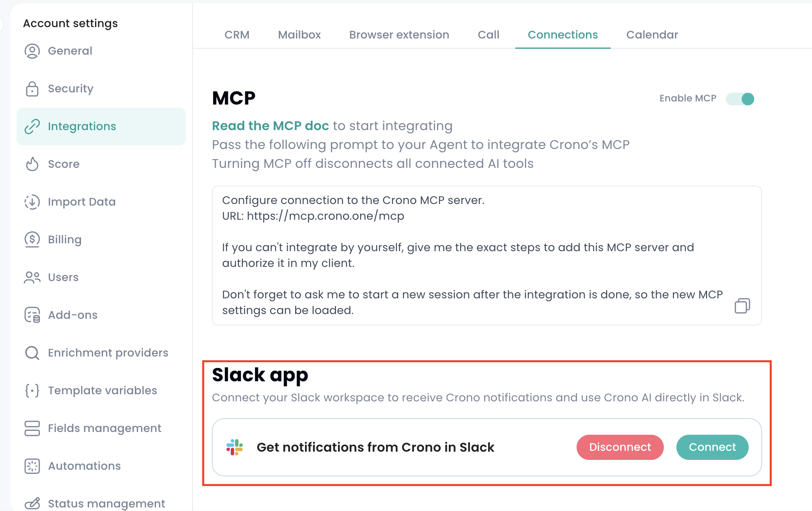Click the Slack logo icon
This screenshot has height=511, width=812.
(x=235, y=447)
